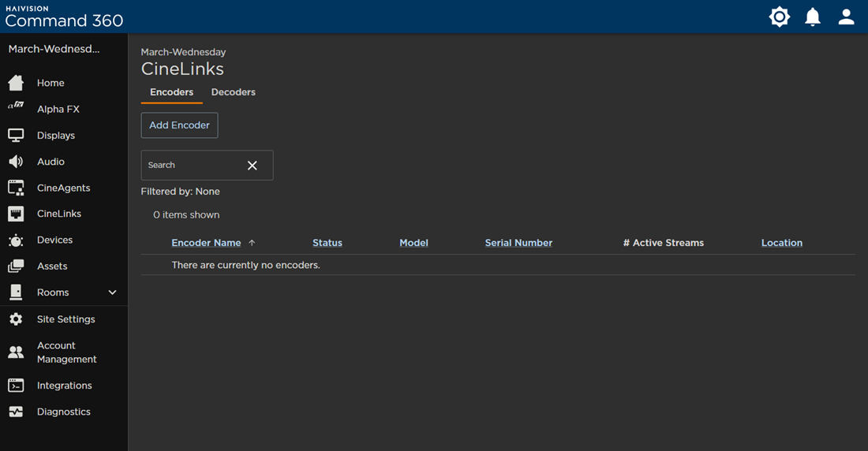
Task: Click the Home house icon in sidebar
Action: 16,83
